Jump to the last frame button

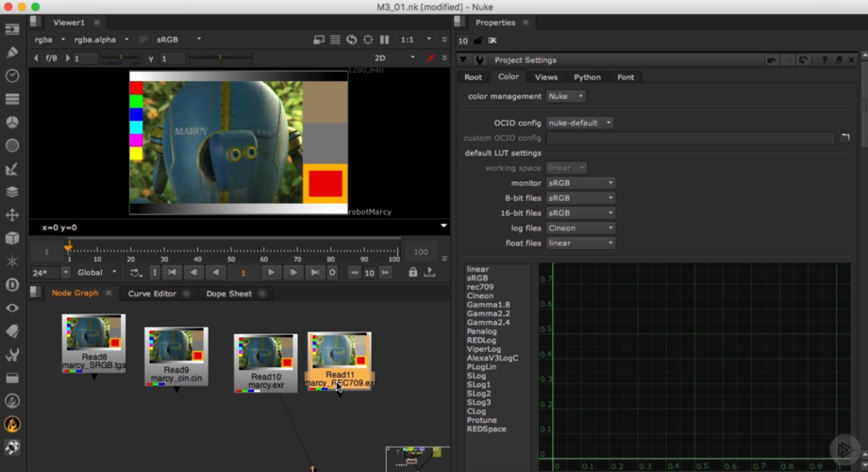(x=315, y=272)
